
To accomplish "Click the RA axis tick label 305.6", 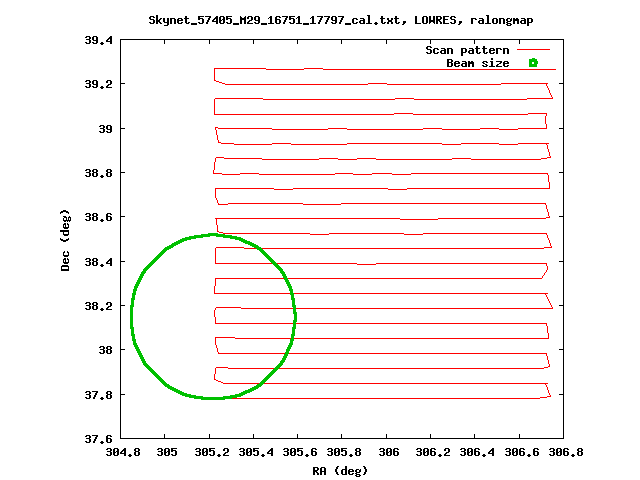I will [300, 452].
